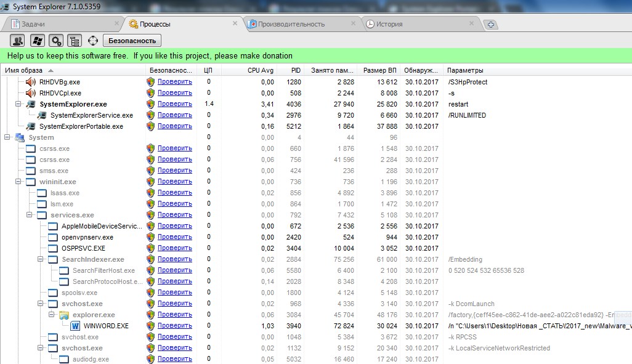Viewport: 632px width, 364px height.
Task: Click Проверить link for explorer.exe
Action: (174, 314)
